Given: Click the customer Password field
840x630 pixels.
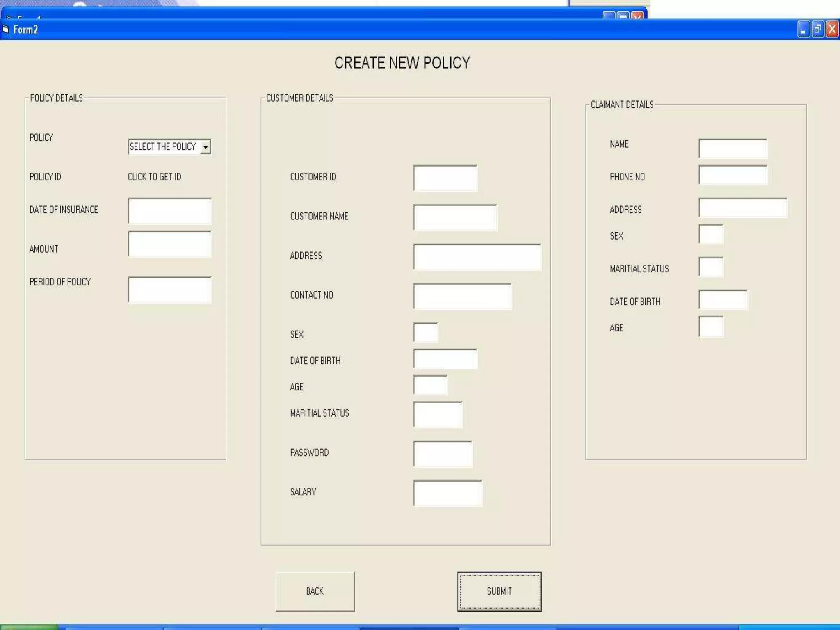Looking at the screenshot, I should [x=443, y=454].
